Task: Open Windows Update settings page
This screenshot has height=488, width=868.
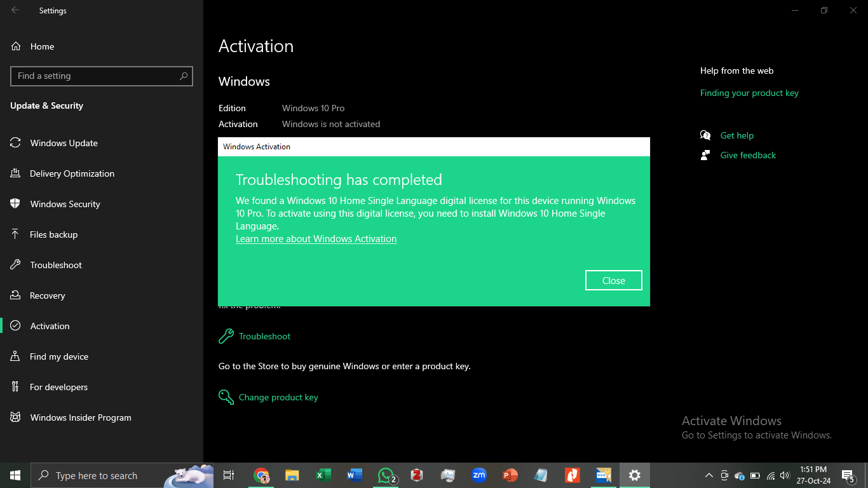Action: tap(102, 143)
